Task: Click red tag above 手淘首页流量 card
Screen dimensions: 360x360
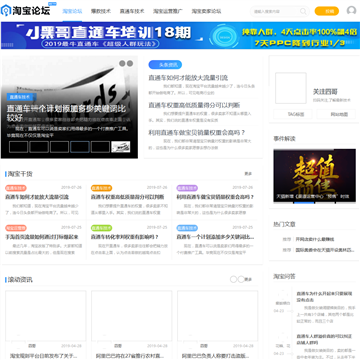Action: pos(16,228)
